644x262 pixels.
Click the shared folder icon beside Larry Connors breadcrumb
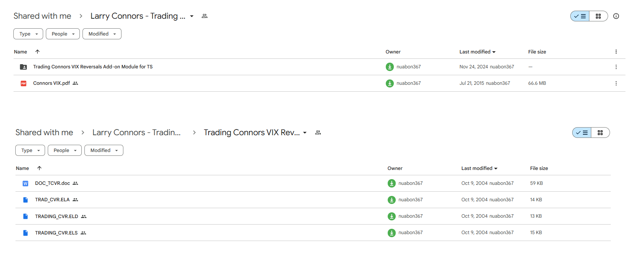pyautogui.click(x=204, y=16)
